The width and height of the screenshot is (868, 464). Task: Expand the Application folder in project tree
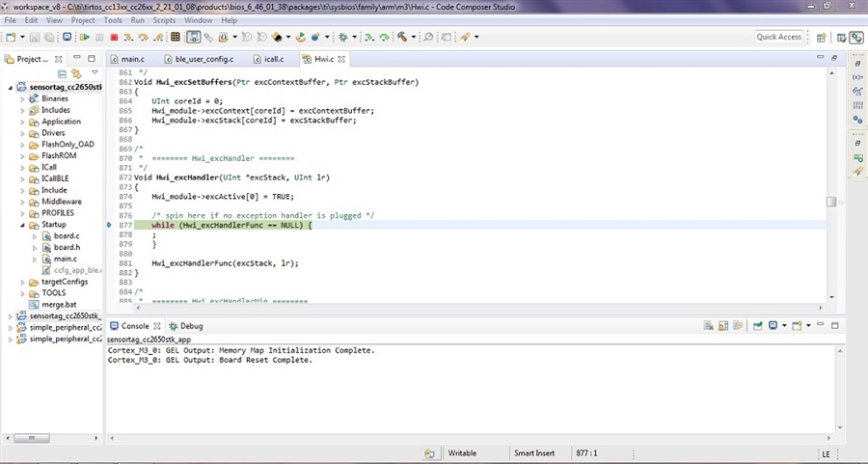(23, 122)
